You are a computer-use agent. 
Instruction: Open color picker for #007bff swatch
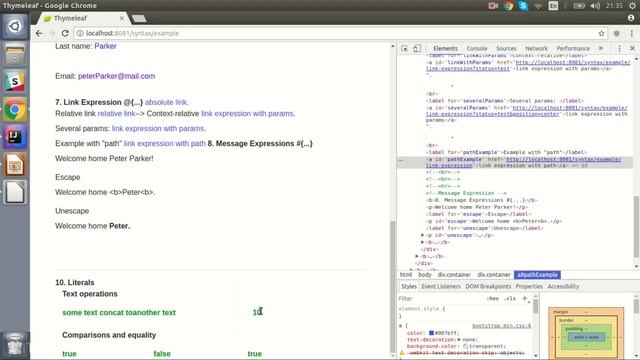(431, 333)
